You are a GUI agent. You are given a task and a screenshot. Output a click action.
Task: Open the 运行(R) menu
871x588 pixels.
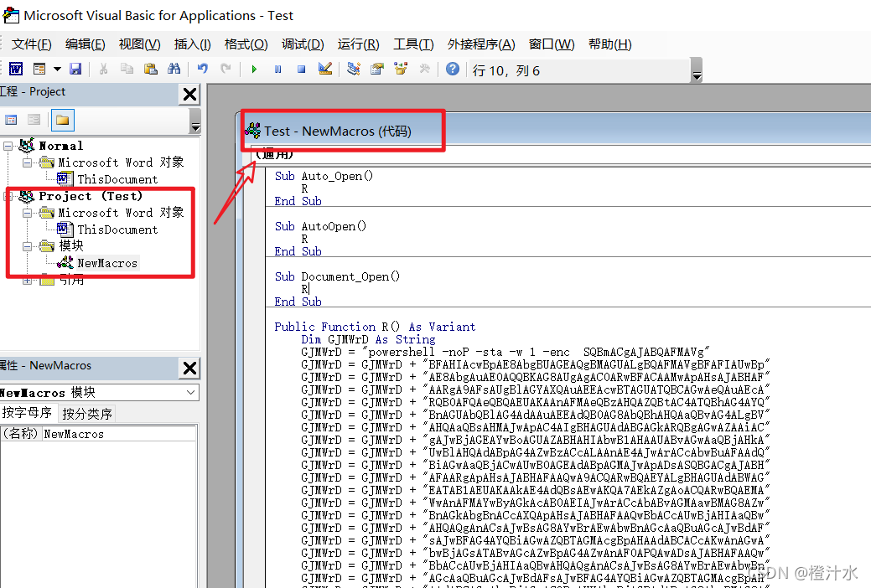[x=358, y=44]
